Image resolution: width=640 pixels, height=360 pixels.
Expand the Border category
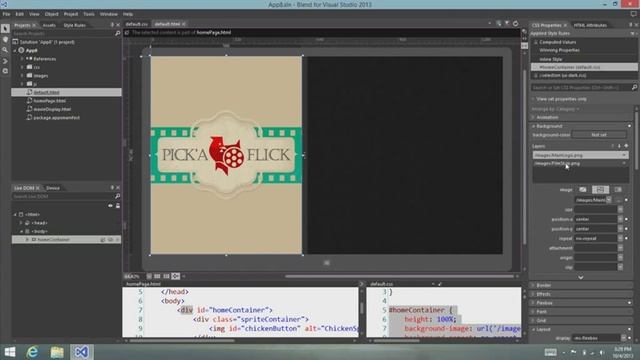point(533,285)
